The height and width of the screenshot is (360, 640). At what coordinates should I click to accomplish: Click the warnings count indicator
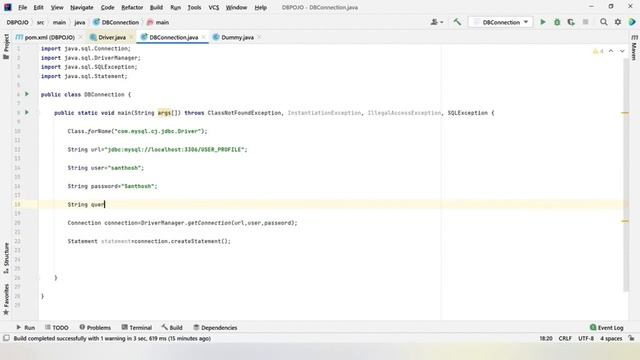click(x=598, y=51)
